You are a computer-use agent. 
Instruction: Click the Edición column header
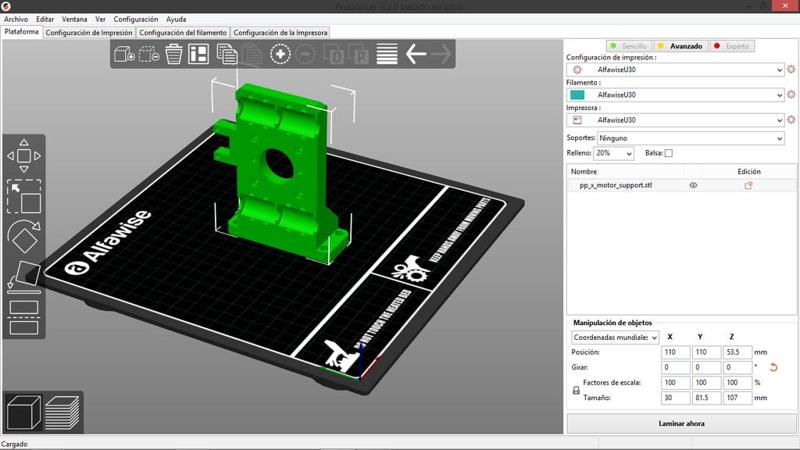point(748,171)
